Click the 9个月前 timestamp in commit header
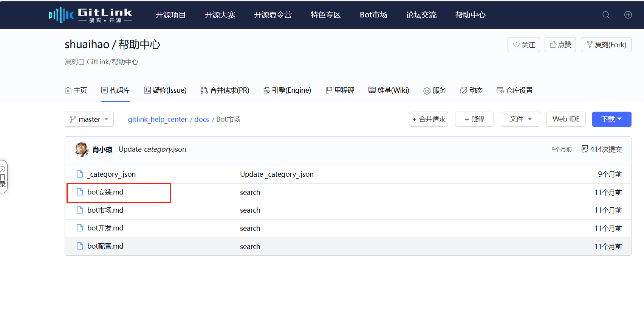 pos(562,149)
